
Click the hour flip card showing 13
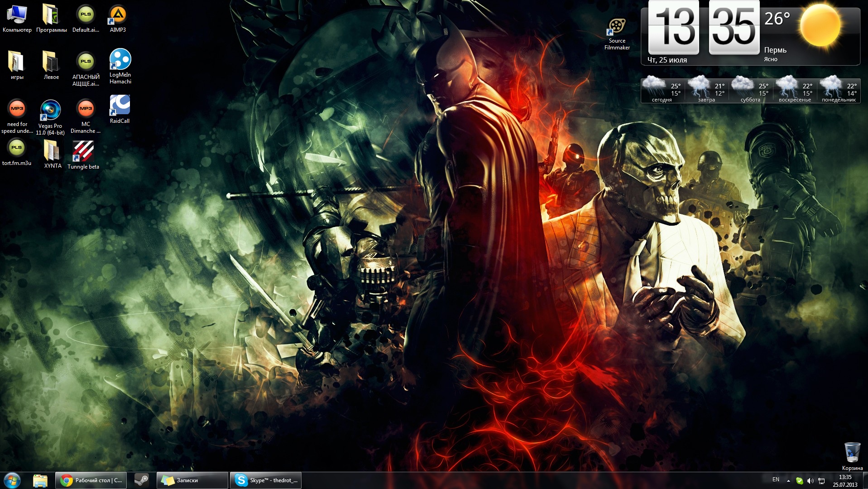[x=674, y=27]
